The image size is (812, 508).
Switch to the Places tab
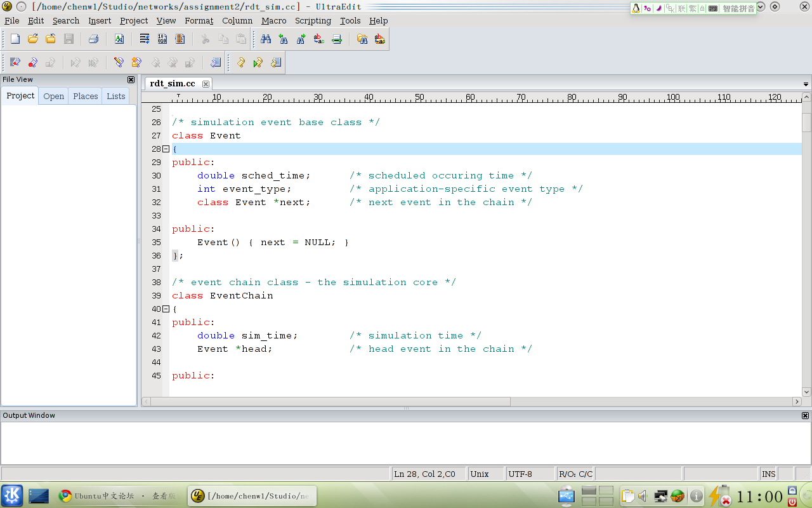[86, 97]
